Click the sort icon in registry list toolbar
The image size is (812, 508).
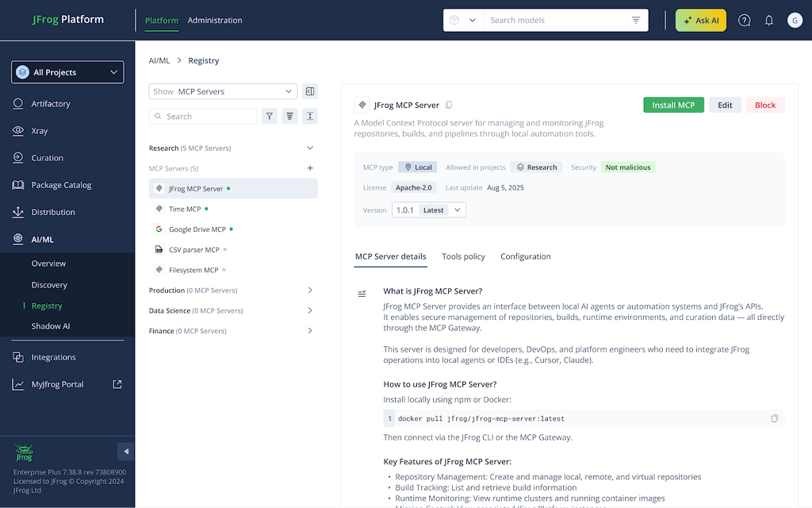tap(290, 117)
